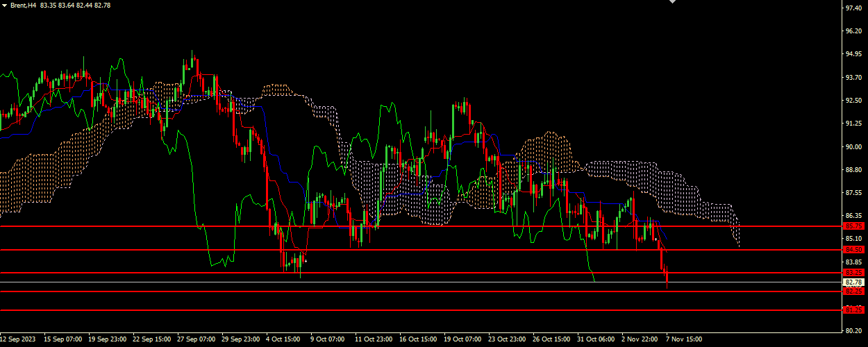The height and width of the screenshot is (347, 868).
Task: Click the 16 Oct 15:00 time axis label
Action: (x=419, y=340)
